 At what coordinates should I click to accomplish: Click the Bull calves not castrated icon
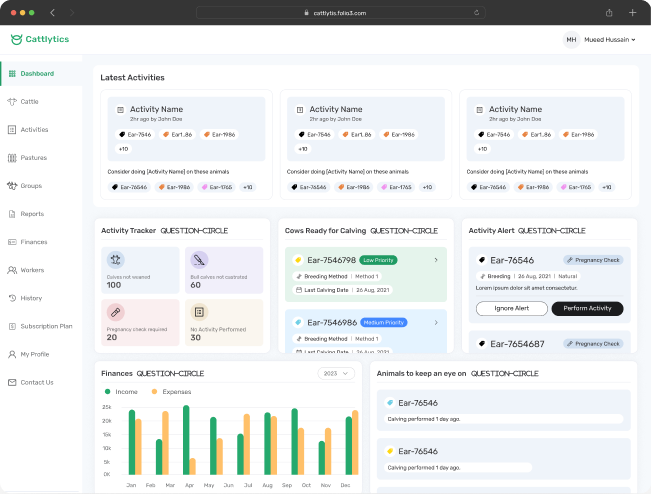(x=199, y=259)
